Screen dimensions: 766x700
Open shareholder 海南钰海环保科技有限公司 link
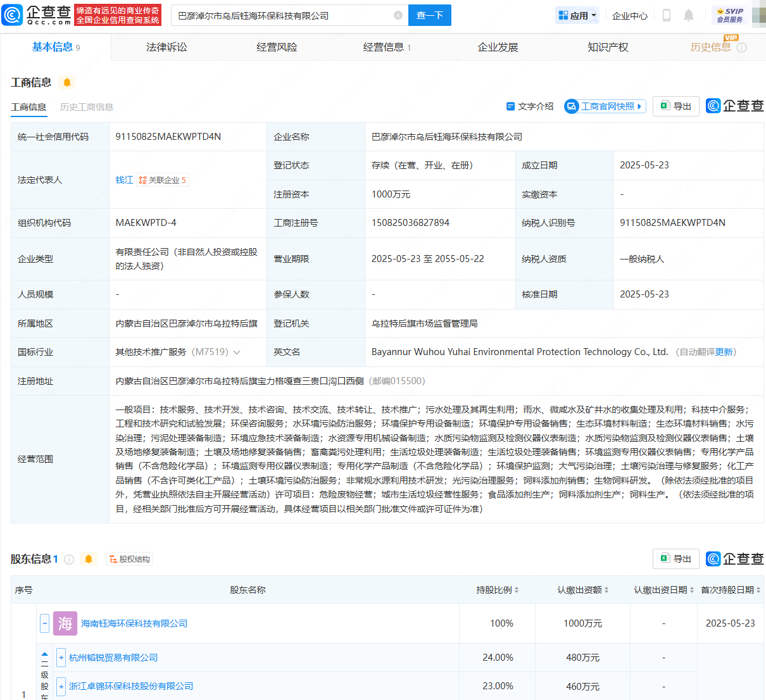tap(134, 623)
